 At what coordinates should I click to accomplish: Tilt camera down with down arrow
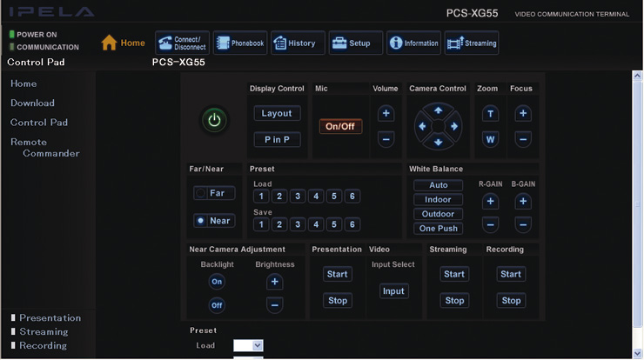pos(439,142)
